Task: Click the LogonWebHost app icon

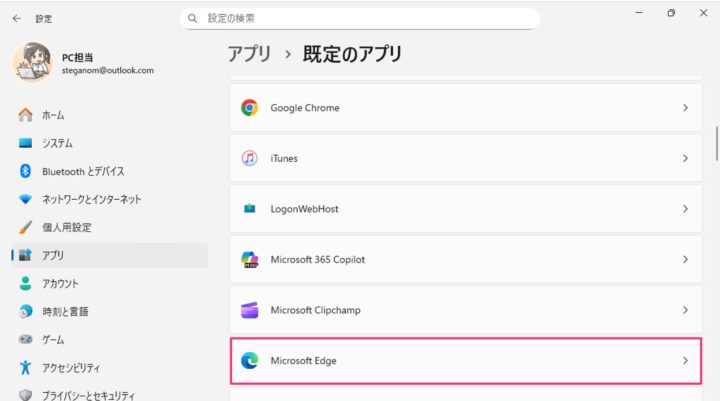Action: pos(249,209)
